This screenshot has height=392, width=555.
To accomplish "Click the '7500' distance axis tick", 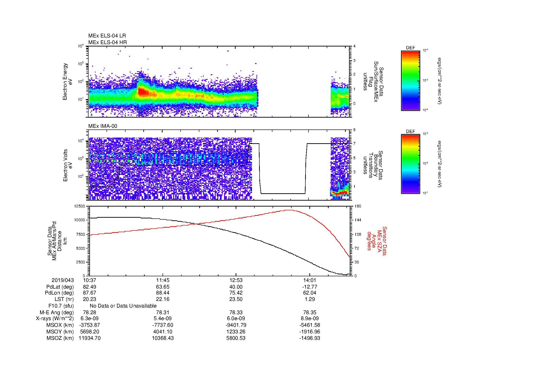I will [x=81, y=234].
